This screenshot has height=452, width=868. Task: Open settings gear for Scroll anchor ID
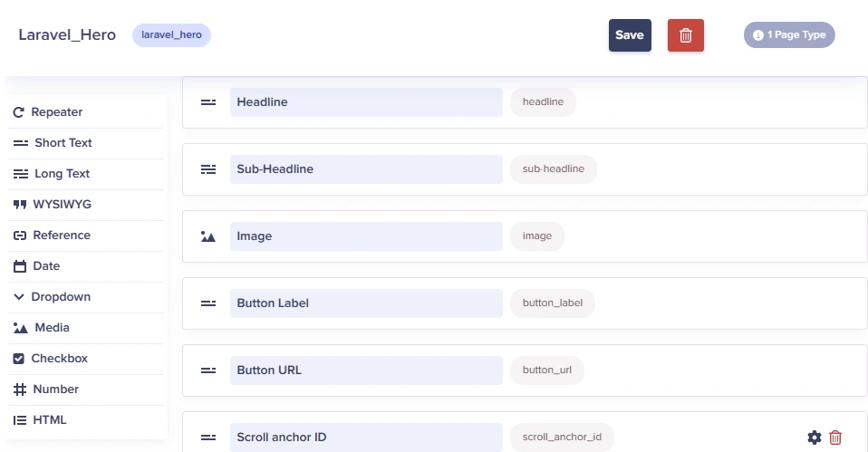point(815,438)
